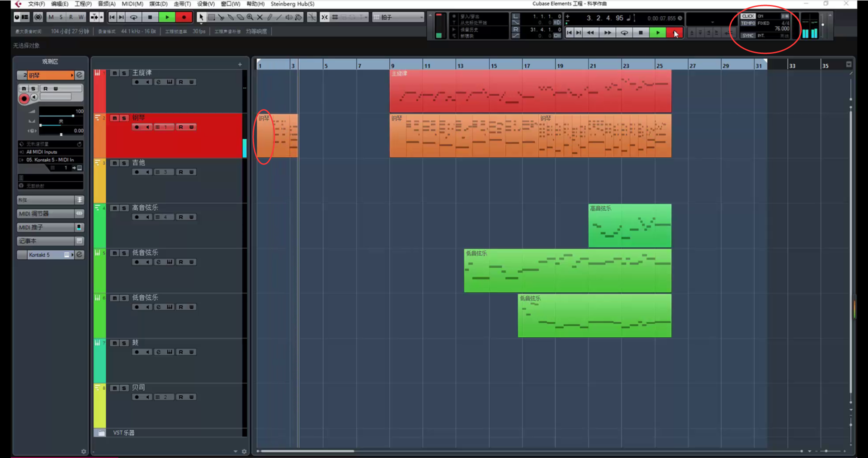The width and height of the screenshot is (868, 458).
Task: Open track list settings gear
Action: tap(244, 451)
